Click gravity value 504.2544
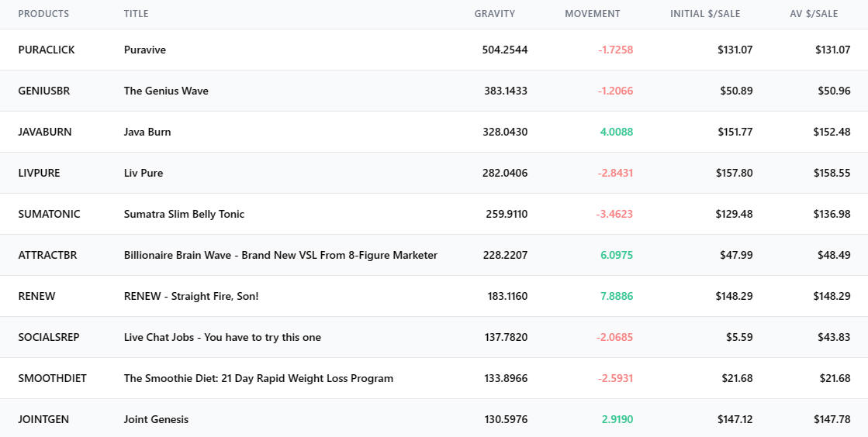The height and width of the screenshot is (437, 868). click(505, 50)
